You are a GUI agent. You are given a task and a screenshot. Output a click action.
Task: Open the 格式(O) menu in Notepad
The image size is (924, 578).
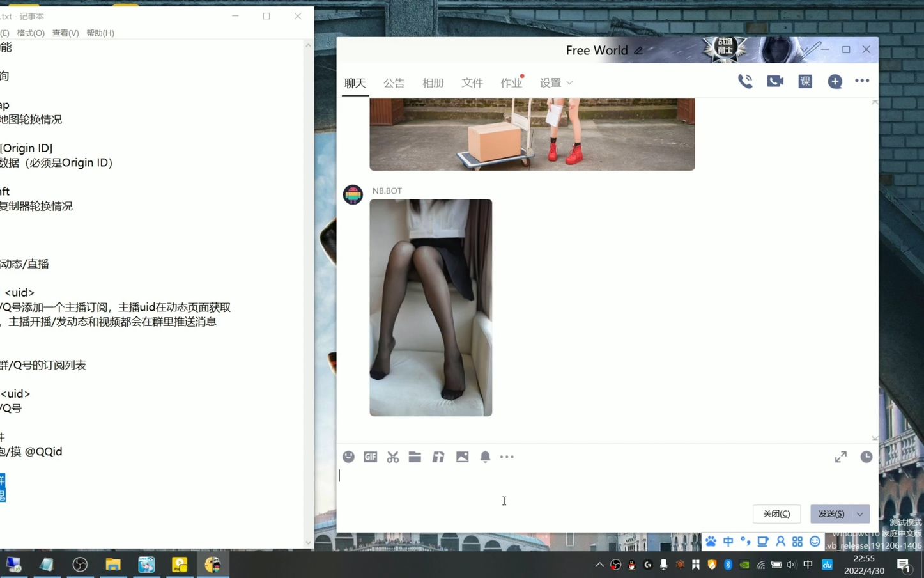pyautogui.click(x=29, y=33)
